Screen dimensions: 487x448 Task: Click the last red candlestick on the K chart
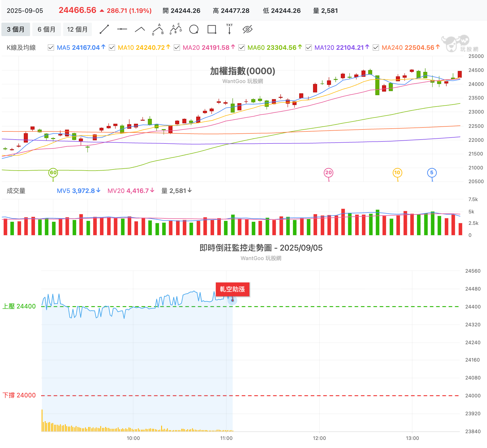tap(460, 74)
